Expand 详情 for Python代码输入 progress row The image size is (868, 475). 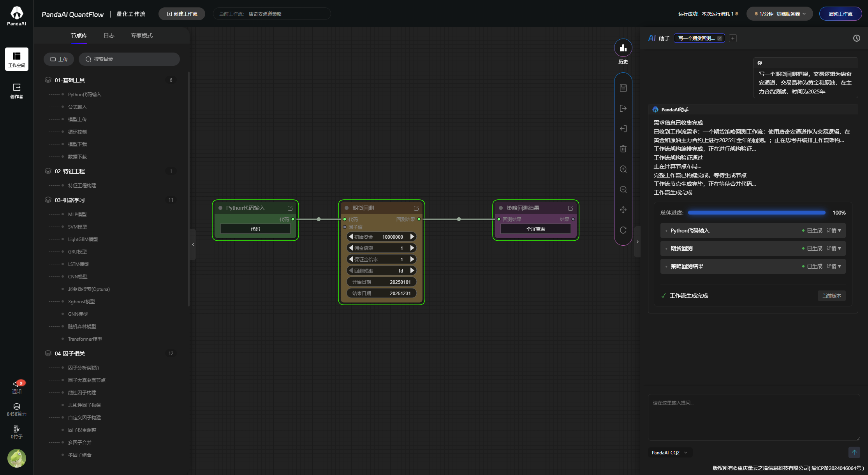pos(834,230)
